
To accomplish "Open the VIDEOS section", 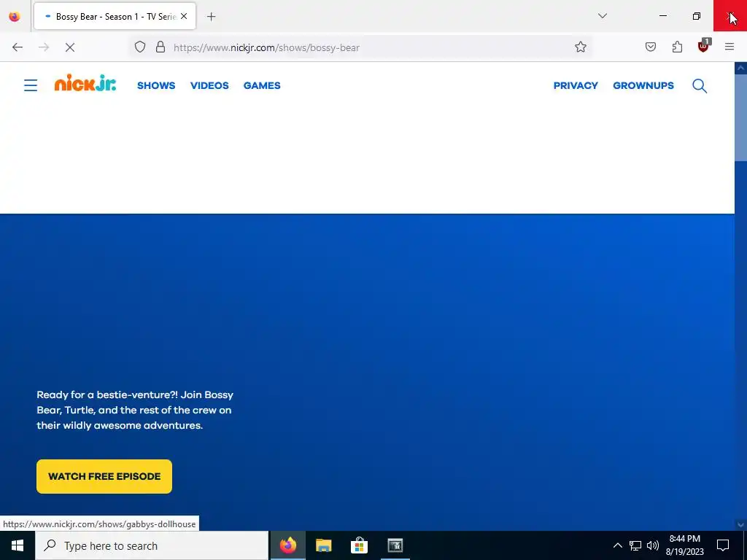I will coord(209,86).
